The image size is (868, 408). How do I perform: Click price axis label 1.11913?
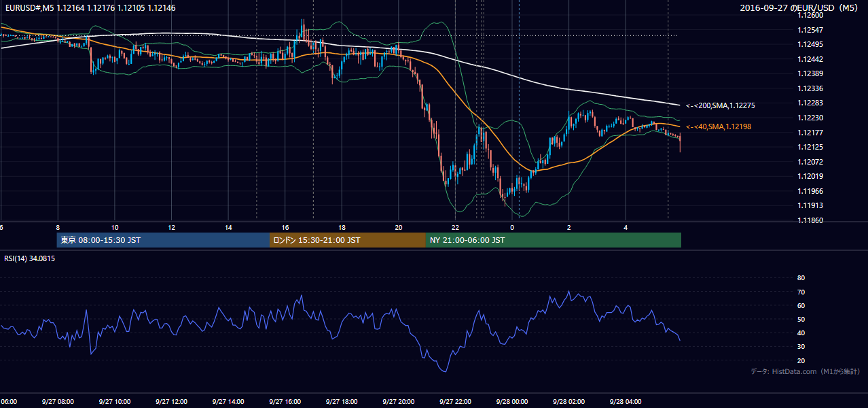coord(811,205)
